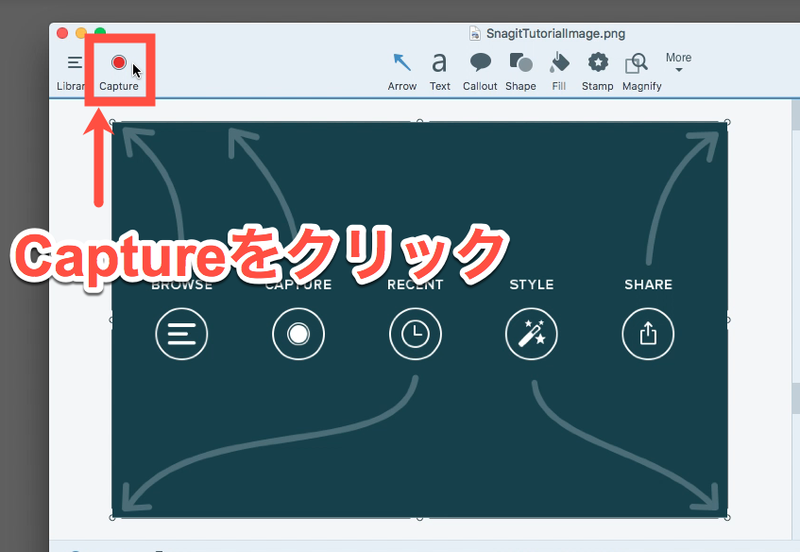
Task: Click the bottom-left selection handle of image
Action: 112,518
